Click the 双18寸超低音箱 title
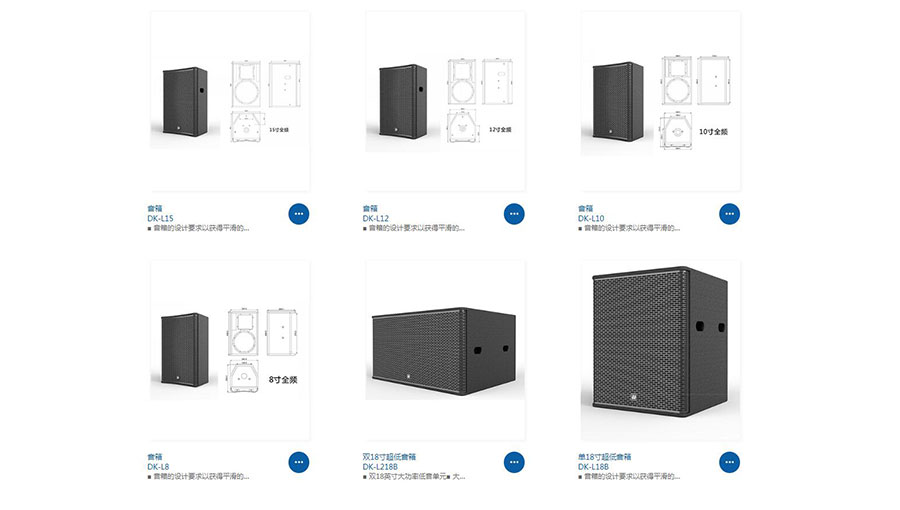 click(x=389, y=457)
